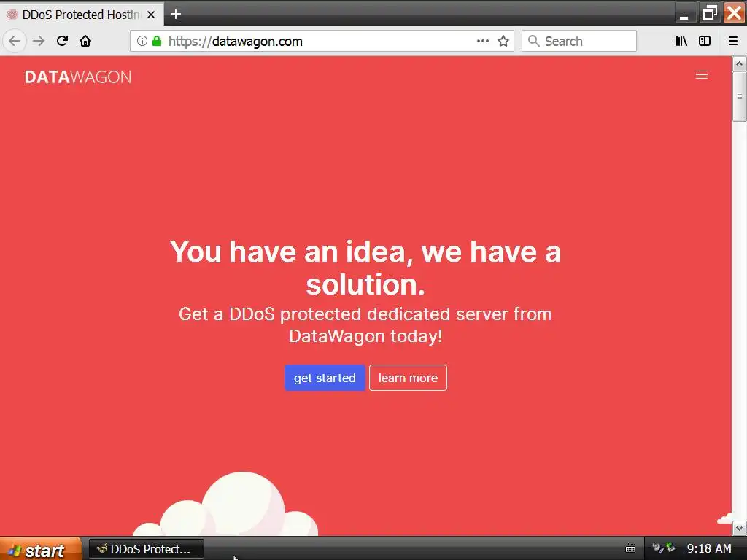Show site information via the info icon
The width and height of the screenshot is (747, 560).
pos(142,41)
